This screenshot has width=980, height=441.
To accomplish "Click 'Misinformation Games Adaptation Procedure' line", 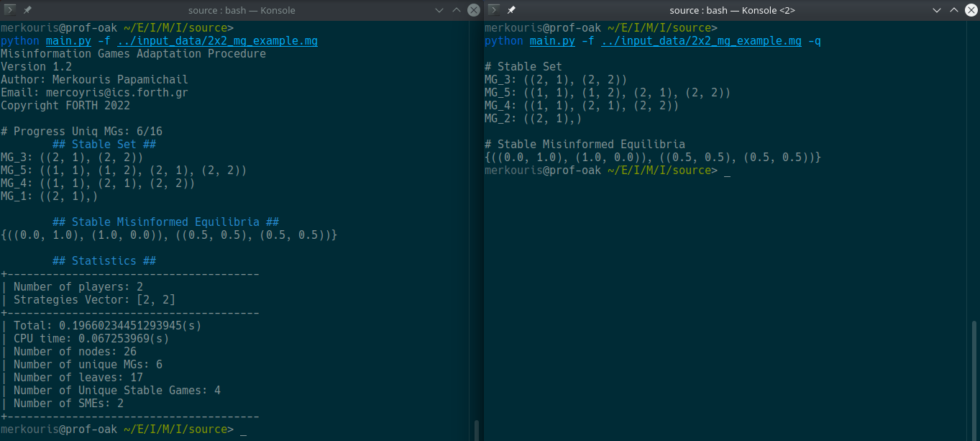I will [133, 54].
